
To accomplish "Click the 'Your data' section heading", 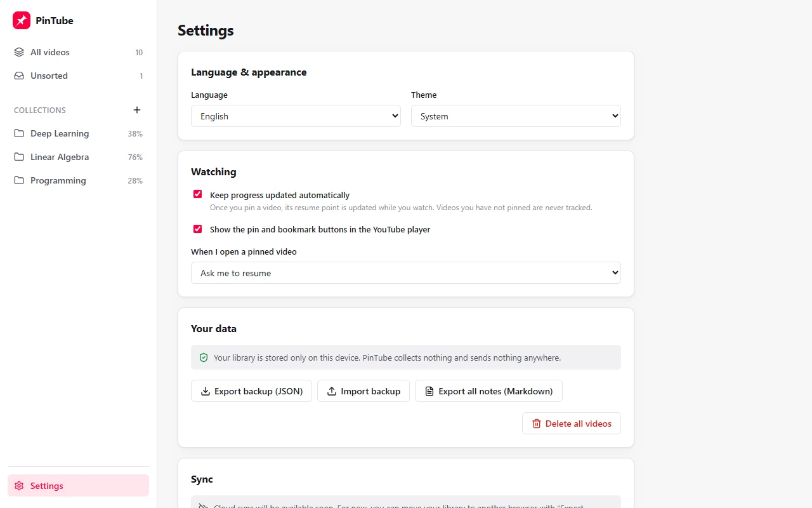I will click(214, 329).
